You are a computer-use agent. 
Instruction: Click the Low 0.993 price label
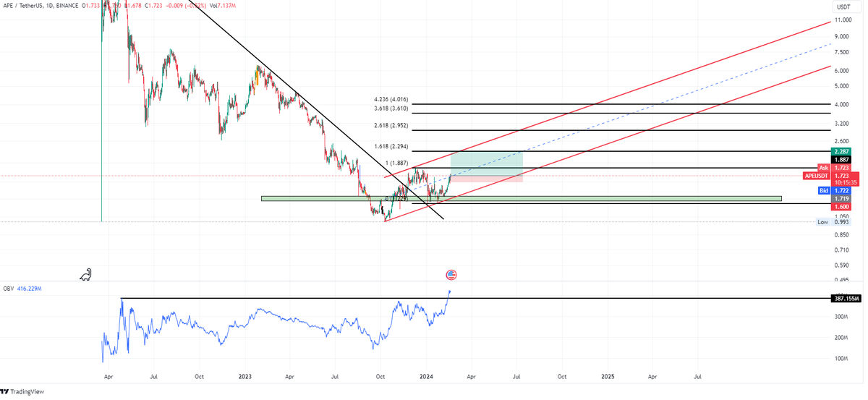click(x=833, y=222)
